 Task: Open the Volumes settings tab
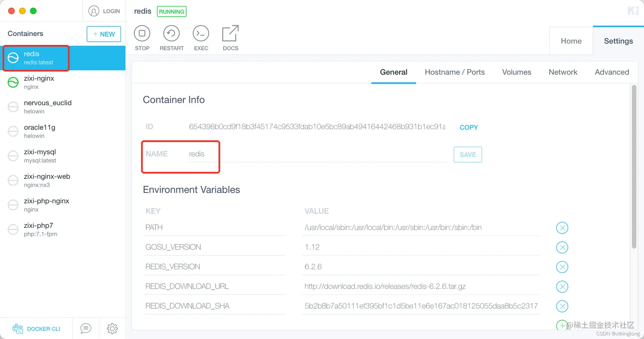tap(517, 72)
